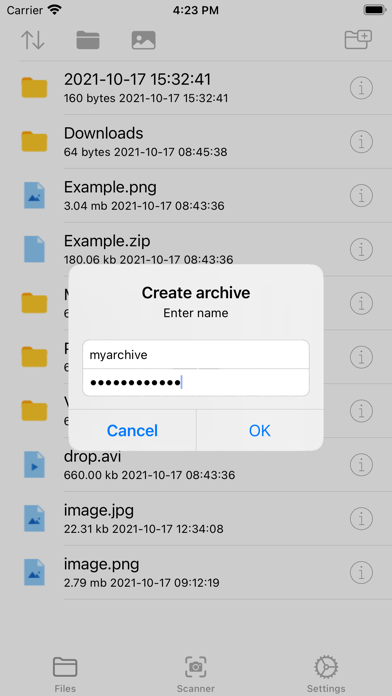
Task: Show info for image.jpg
Action: pos(361,519)
